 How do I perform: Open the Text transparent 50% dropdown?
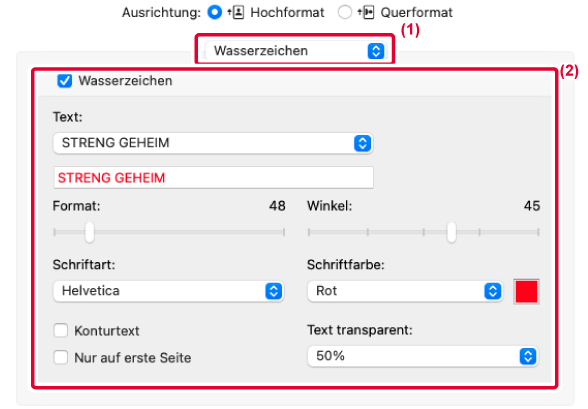click(423, 356)
